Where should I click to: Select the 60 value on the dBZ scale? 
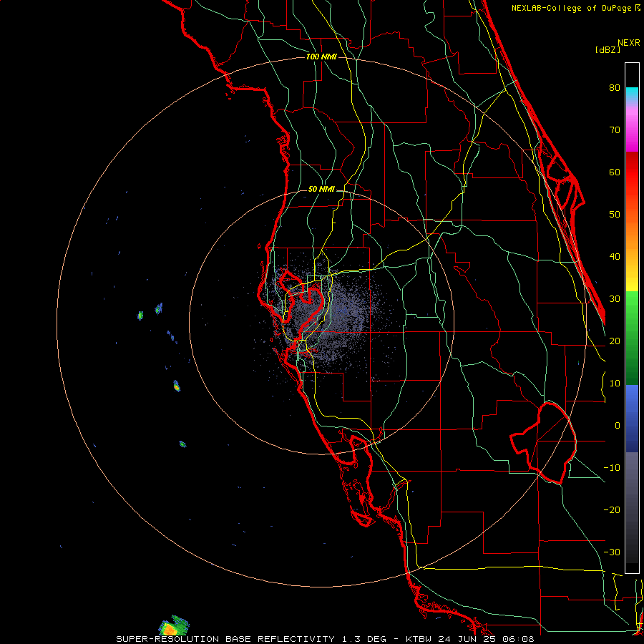(x=615, y=172)
